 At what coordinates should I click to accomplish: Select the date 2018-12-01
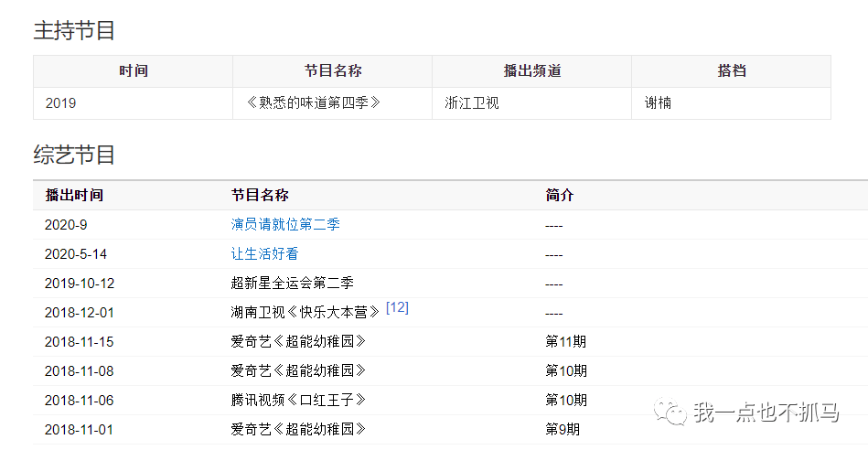80,314
